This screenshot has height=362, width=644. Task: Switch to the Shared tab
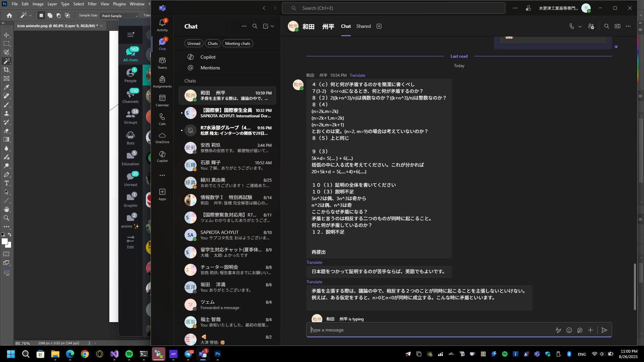point(363,26)
